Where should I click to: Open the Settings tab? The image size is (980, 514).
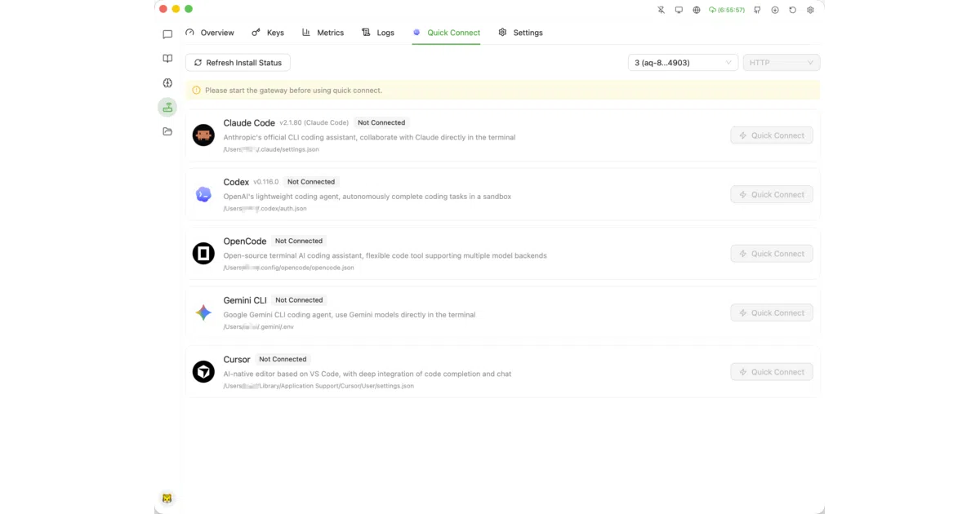tap(520, 33)
